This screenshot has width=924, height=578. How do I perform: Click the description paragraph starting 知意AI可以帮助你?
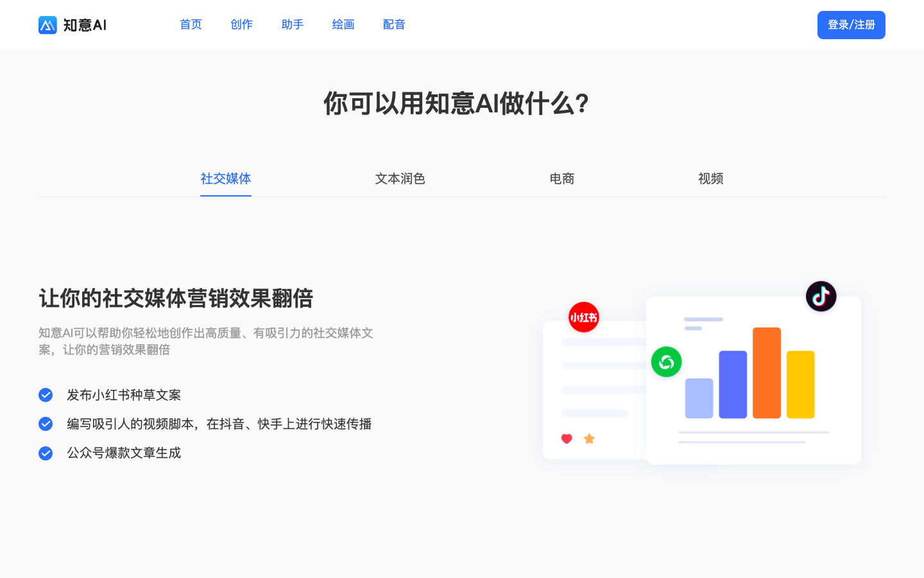coord(206,341)
